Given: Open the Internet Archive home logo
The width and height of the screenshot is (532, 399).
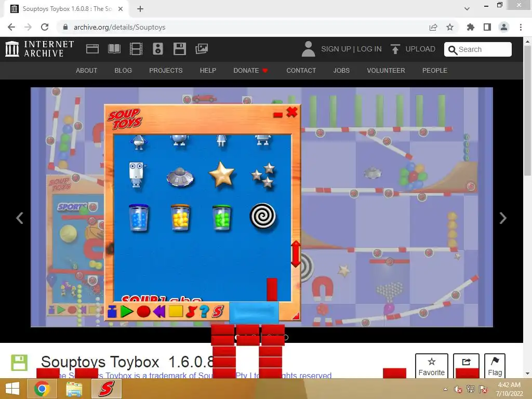Looking at the screenshot, I should pyautogui.click(x=39, y=49).
